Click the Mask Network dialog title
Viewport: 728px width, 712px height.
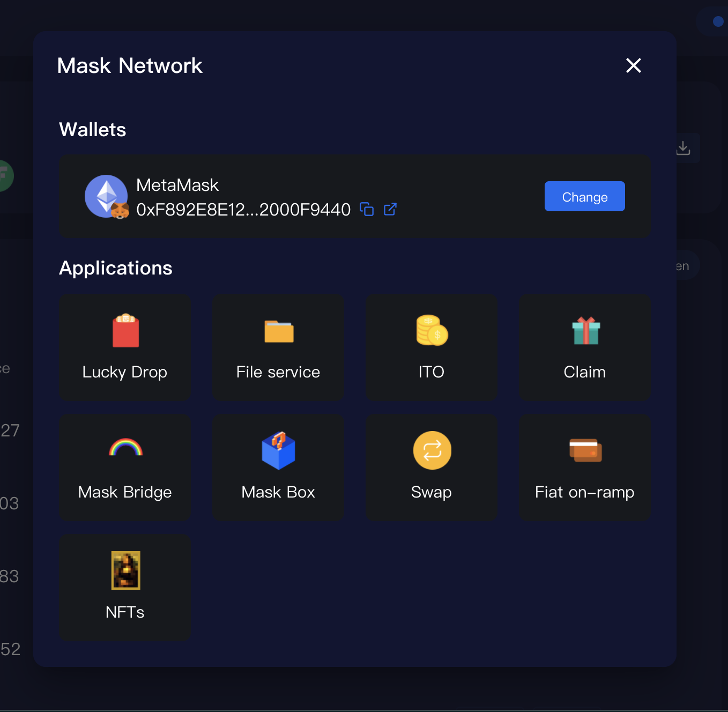click(130, 66)
